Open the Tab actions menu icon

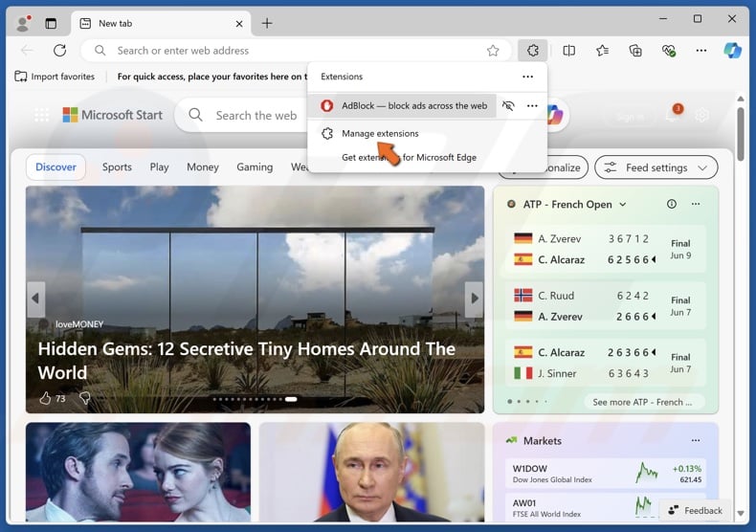[51, 23]
